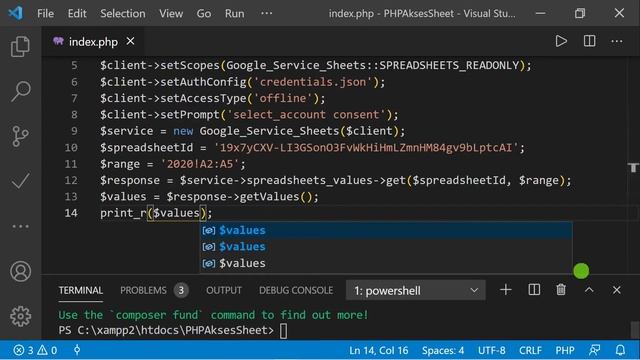Screen dimensions: 640x360
Task: Click the composer fund message in terminal
Action: pyautogui.click(x=213, y=315)
